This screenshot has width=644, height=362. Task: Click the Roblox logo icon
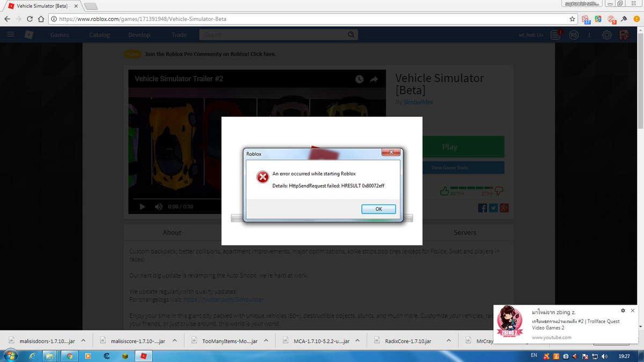pos(29,35)
